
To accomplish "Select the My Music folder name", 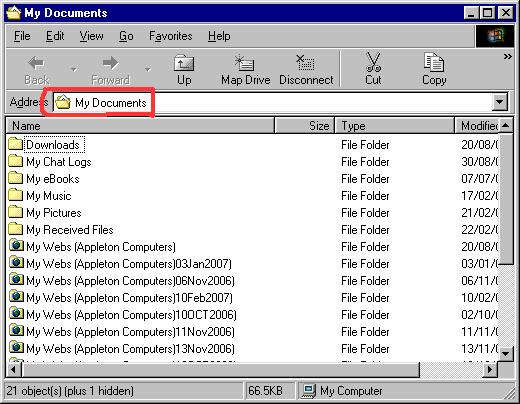I will [49, 196].
